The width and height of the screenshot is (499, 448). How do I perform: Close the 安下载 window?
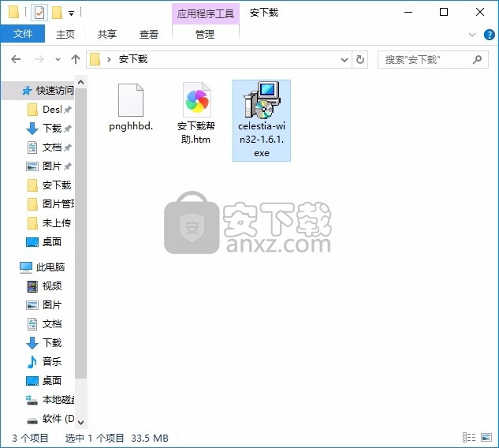point(480,13)
